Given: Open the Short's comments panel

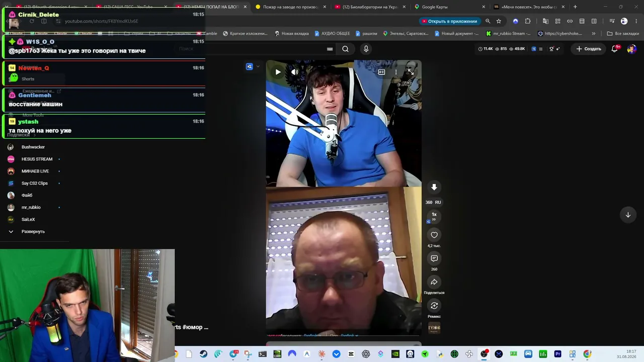Looking at the screenshot, I should pos(434,258).
